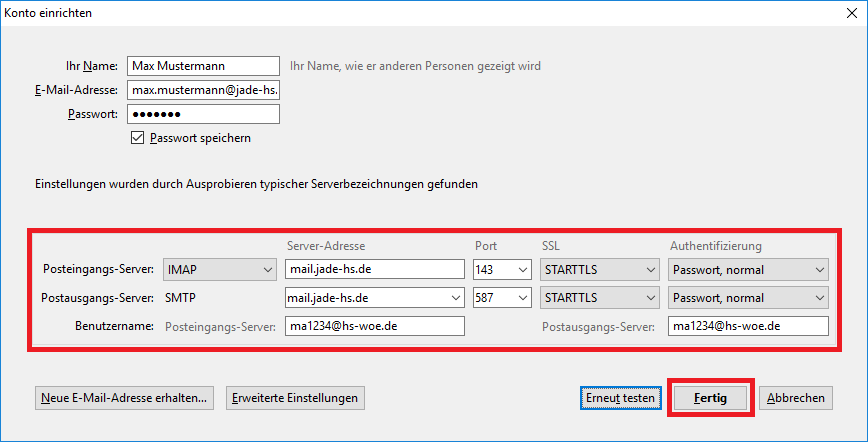868x442 pixels.
Task: Expand the outgoing port 587 dropdown
Action: point(502,298)
